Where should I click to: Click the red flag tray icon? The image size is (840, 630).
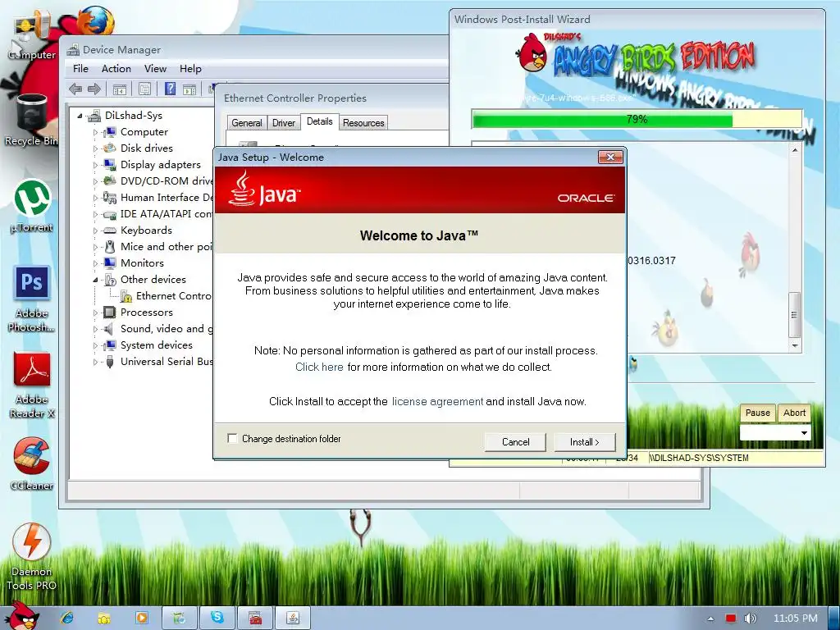[731, 619]
